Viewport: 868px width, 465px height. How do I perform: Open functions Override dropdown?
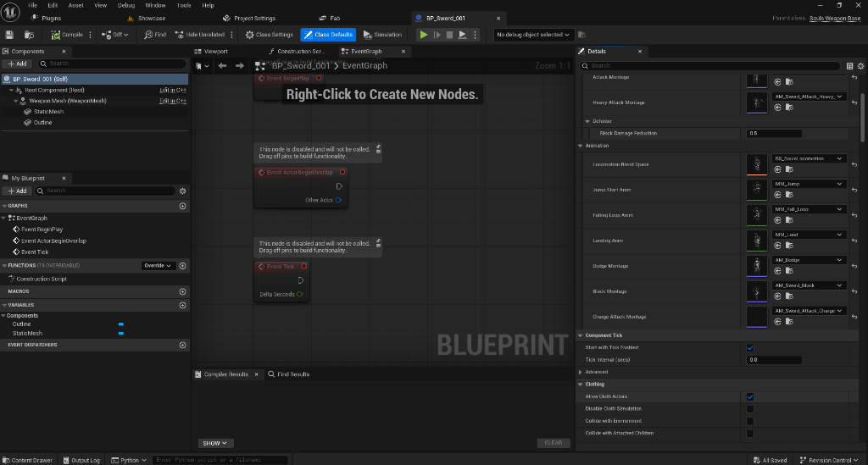click(158, 265)
